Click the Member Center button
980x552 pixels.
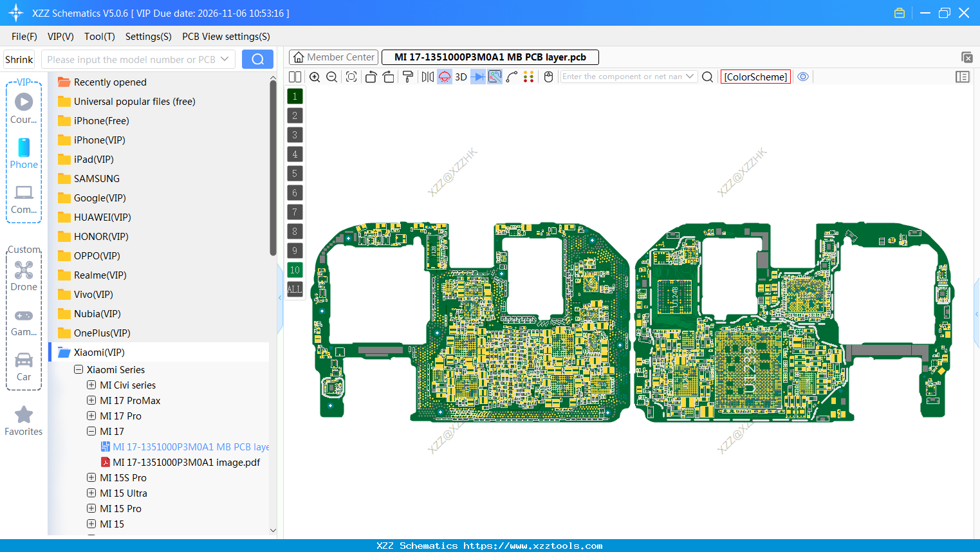(x=333, y=57)
